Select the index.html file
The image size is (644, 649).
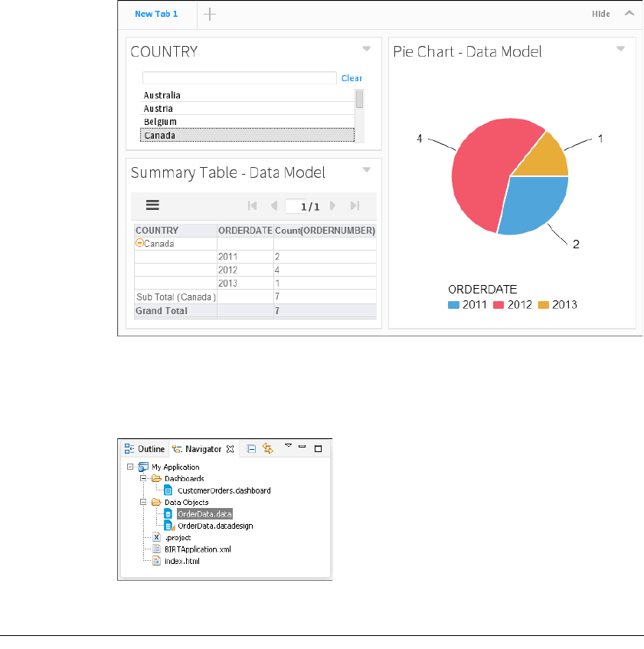tap(182, 561)
